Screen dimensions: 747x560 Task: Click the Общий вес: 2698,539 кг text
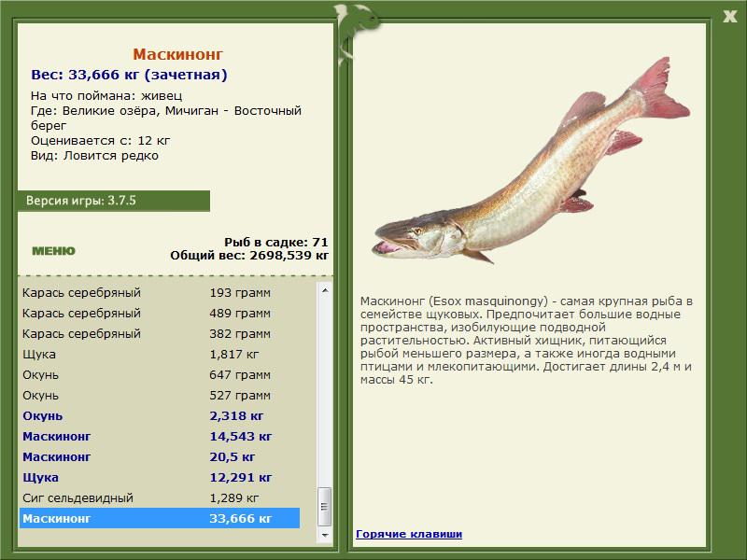[x=249, y=255]
